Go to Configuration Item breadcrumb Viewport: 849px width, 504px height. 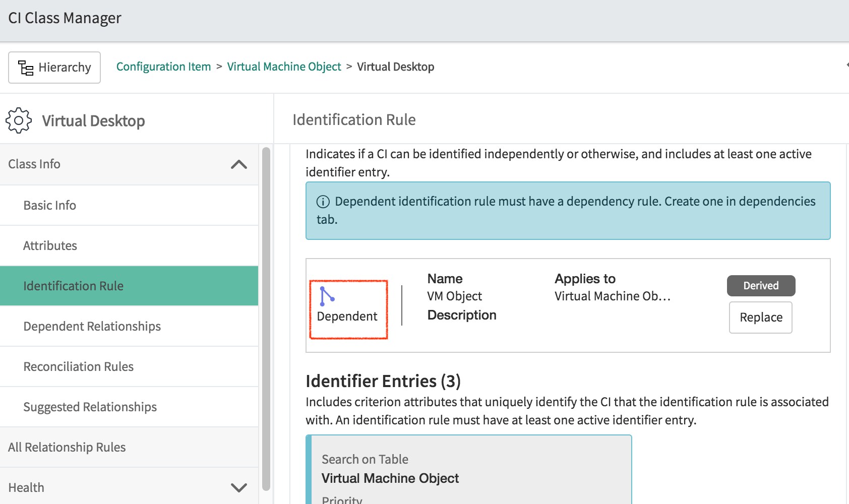163,67
